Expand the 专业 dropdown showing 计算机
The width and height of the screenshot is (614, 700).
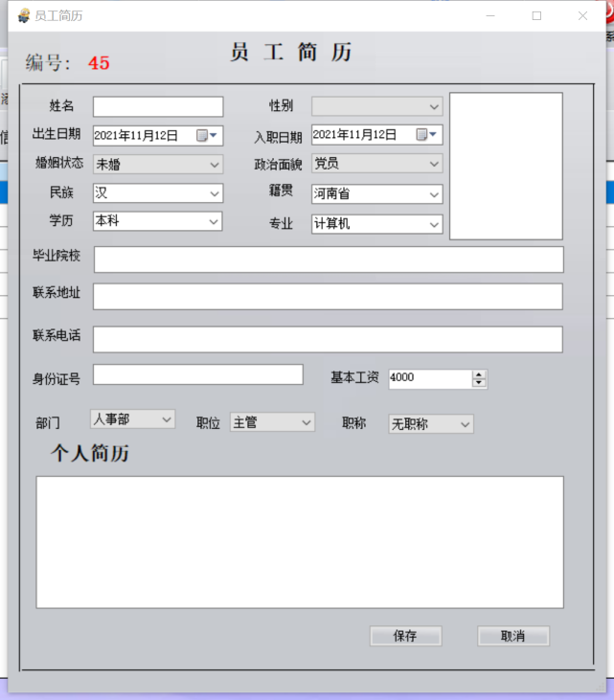(x=376, y=224)
